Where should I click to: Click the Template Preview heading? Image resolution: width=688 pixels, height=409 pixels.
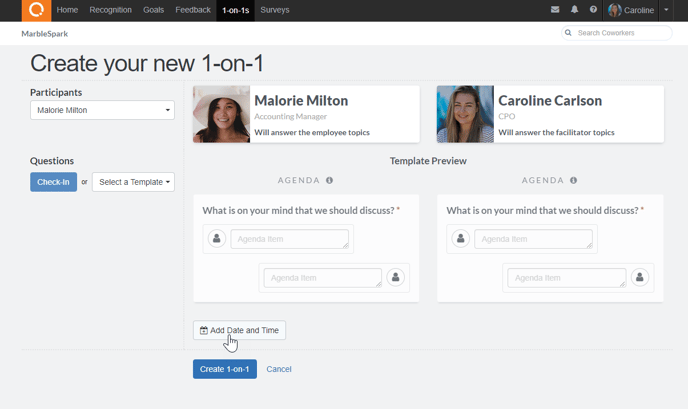pos(428,161)
